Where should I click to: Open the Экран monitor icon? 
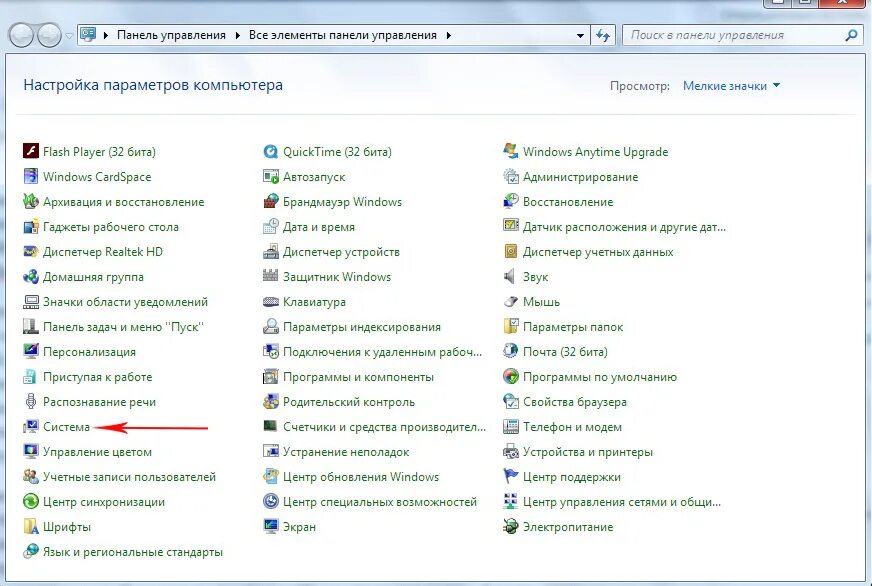point(270,527)
